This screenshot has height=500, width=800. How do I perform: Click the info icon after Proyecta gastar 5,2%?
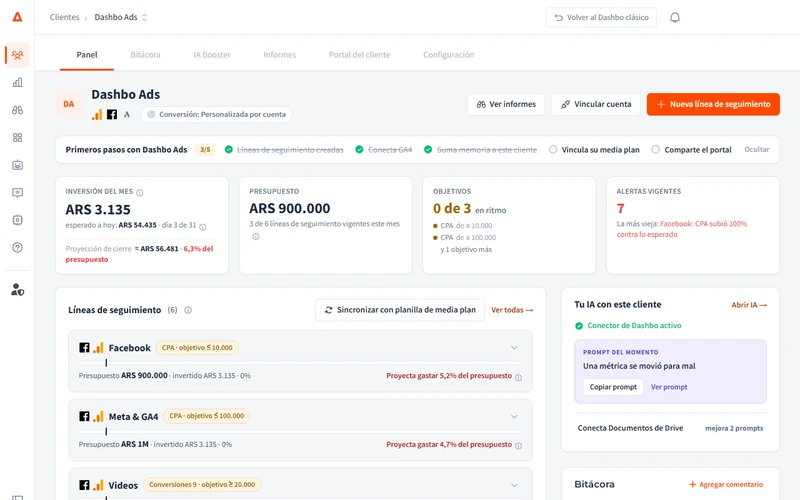point(518,378)
